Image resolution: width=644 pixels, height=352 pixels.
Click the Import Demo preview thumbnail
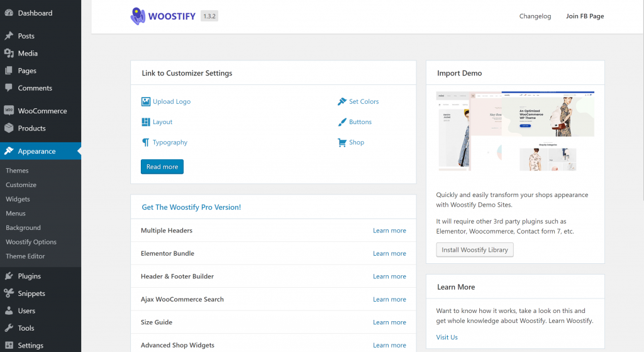[515, 131]
